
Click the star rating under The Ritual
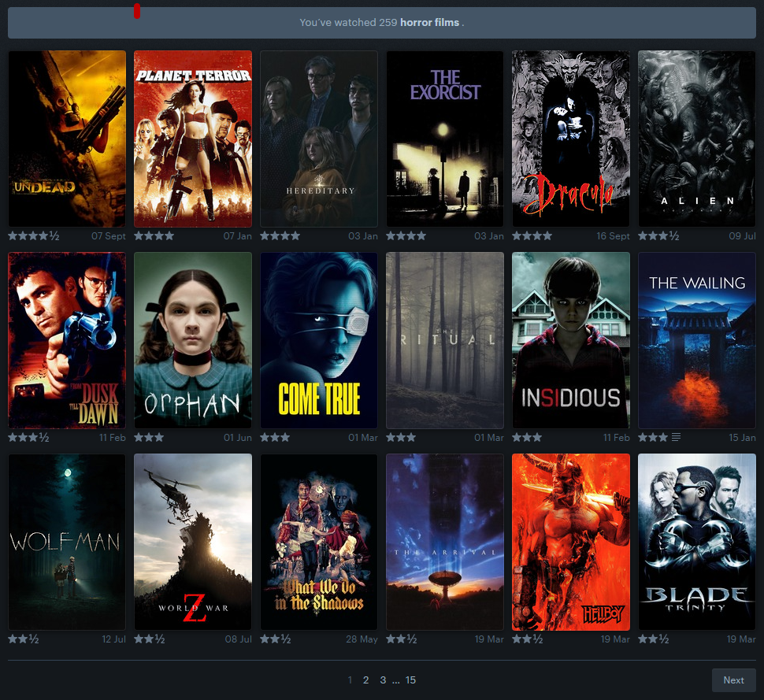click(x=401, y=438)
